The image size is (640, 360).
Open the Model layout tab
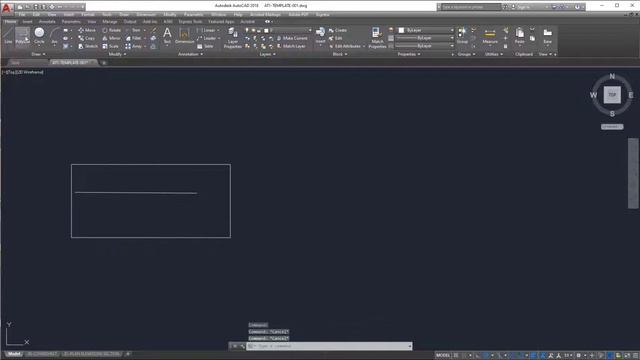pyautogui.click(x=13, y=354)
